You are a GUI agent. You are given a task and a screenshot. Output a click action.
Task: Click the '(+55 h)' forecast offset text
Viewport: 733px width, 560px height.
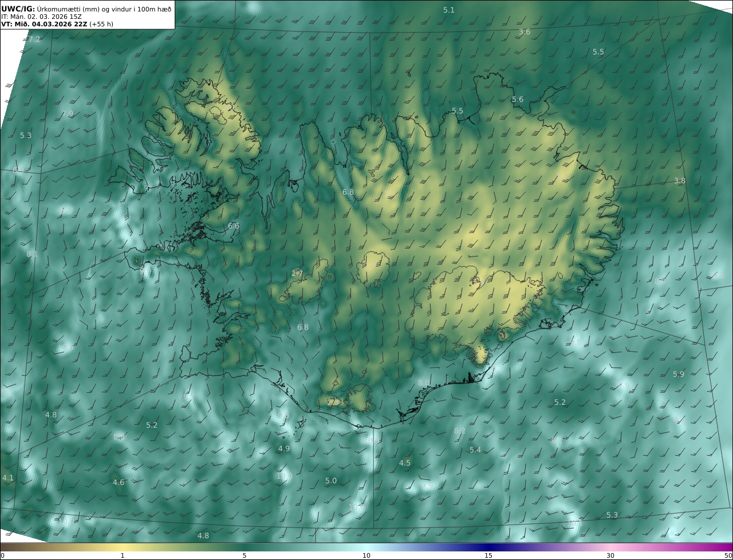[x=101, y=25]
